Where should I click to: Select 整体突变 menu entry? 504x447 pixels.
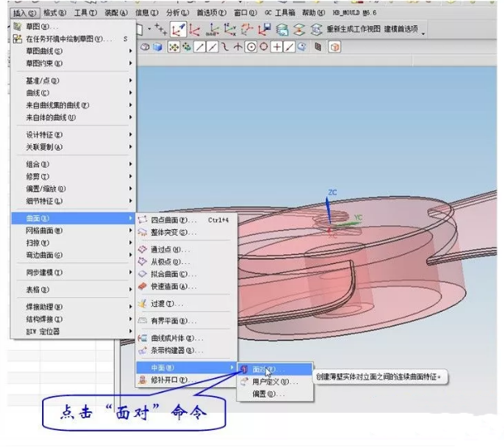click(x=186, y=232)
